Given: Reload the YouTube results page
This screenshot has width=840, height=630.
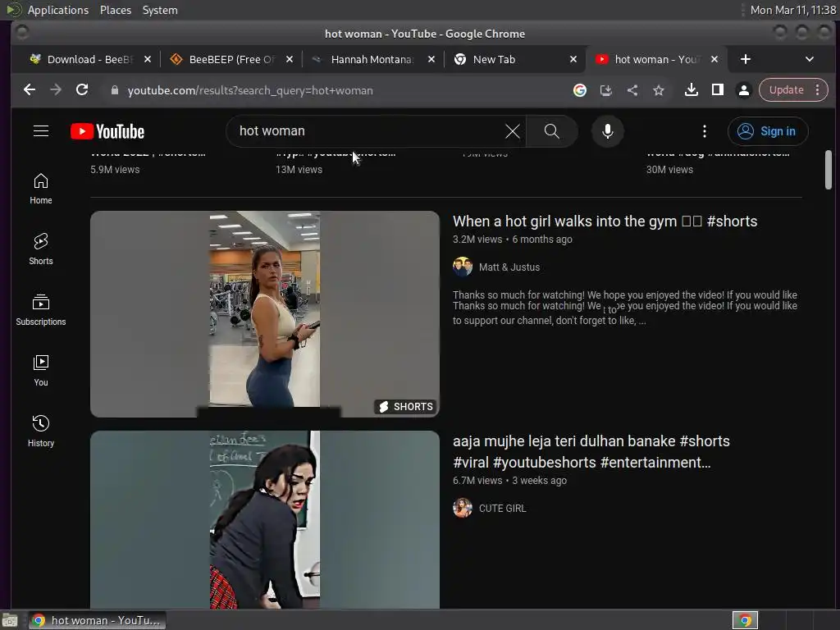Looking at the screenshot, I should (x=82, y=90).
